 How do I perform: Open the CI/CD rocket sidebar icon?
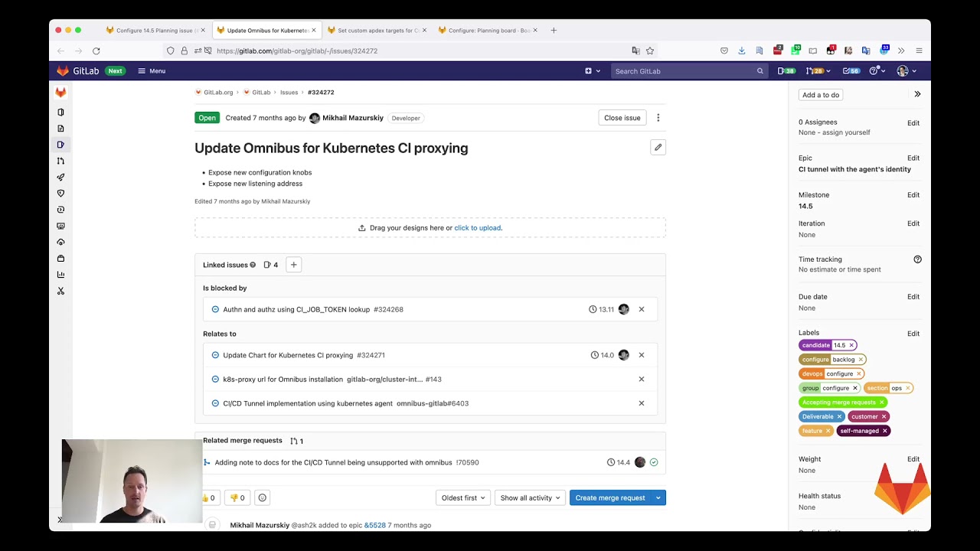(60, 177)
